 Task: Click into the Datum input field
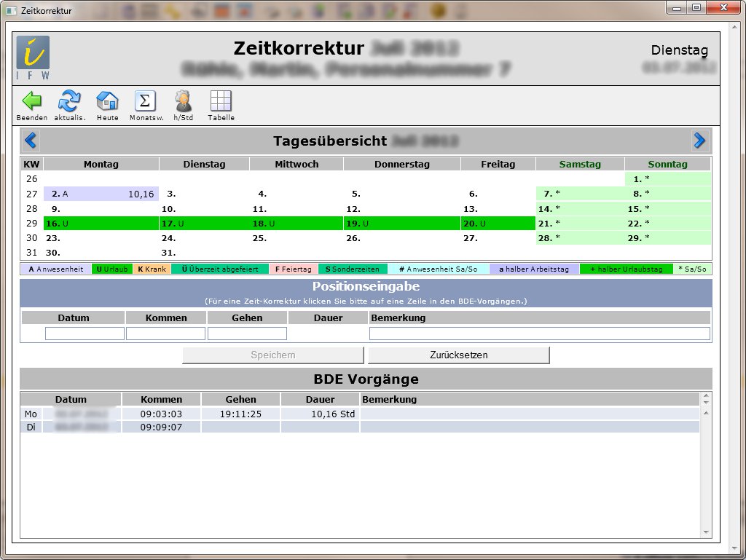85,334
